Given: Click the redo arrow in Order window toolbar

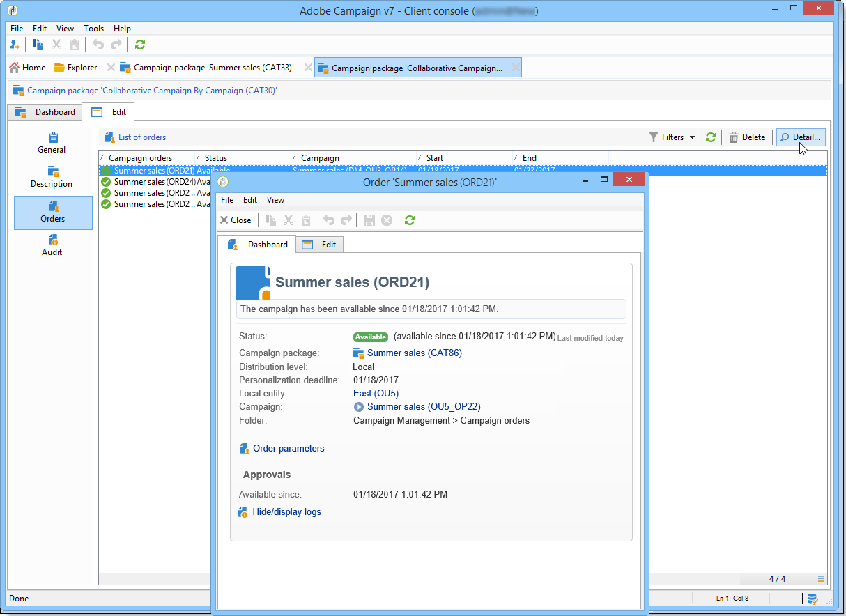Looking at the screenshot, I should 346,220.
